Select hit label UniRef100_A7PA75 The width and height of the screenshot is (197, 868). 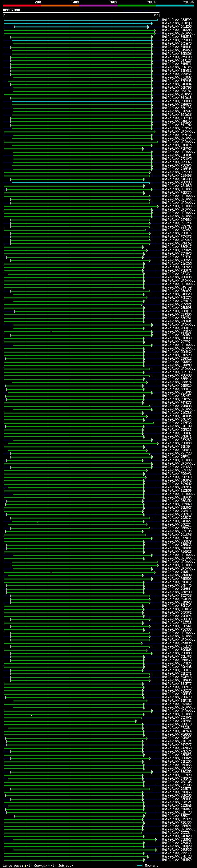click(177, 145)
